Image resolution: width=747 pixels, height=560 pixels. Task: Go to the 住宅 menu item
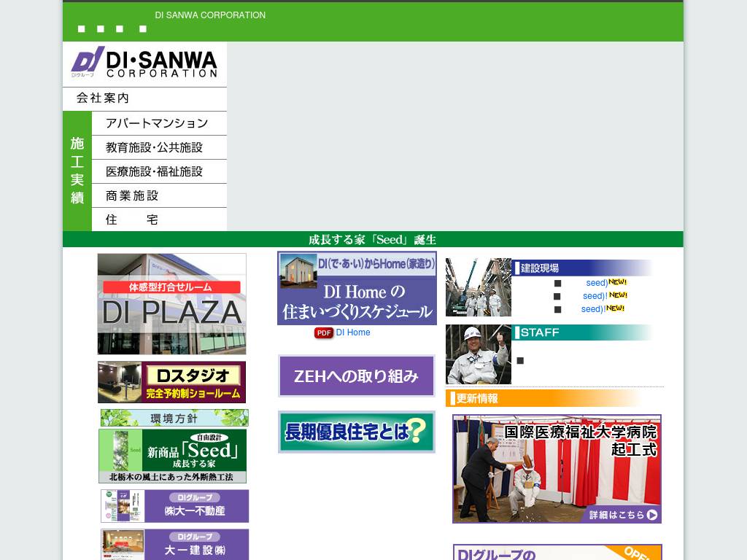tap(159, 219)
